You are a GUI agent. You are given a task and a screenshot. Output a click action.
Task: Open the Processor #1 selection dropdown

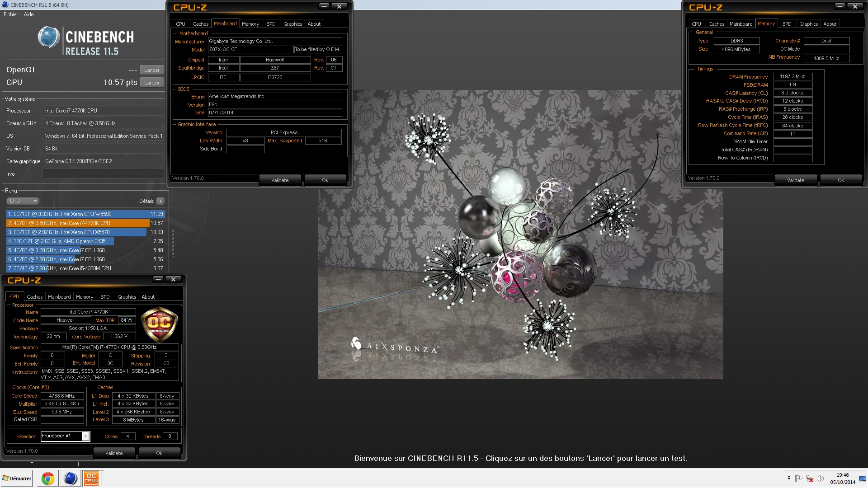[66, 436]
